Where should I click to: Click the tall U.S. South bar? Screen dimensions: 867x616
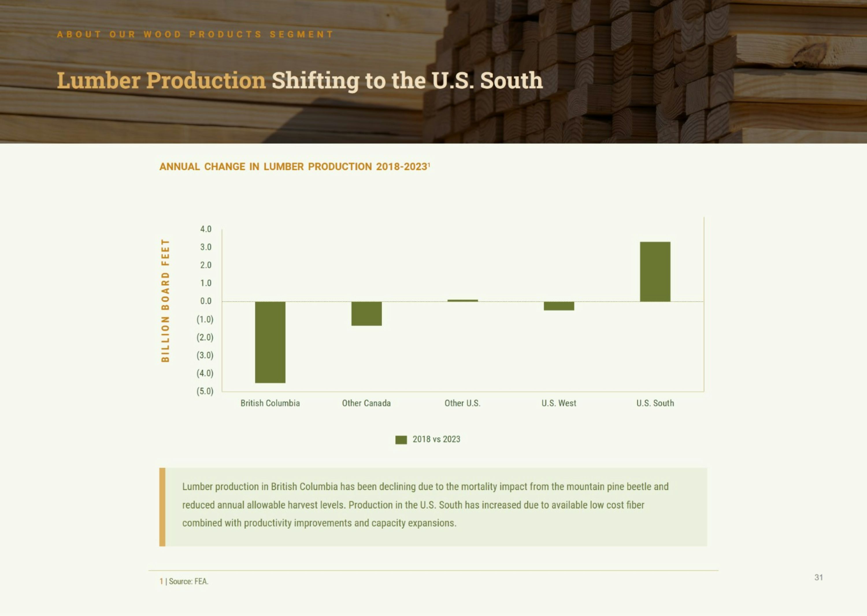655,272
